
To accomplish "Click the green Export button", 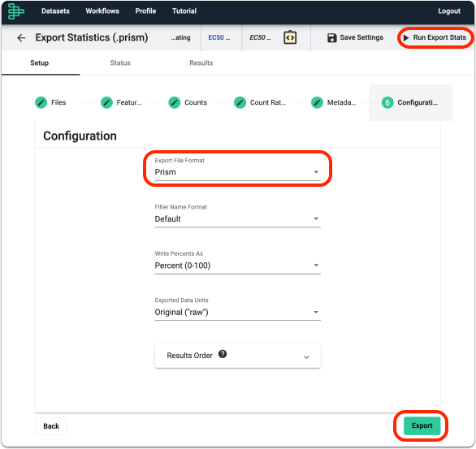I will (422, 425).
